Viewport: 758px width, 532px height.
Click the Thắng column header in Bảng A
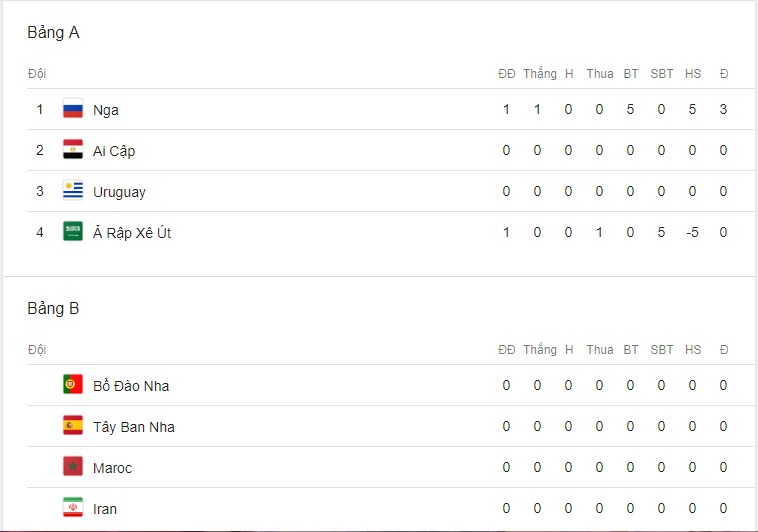[540, 74]
